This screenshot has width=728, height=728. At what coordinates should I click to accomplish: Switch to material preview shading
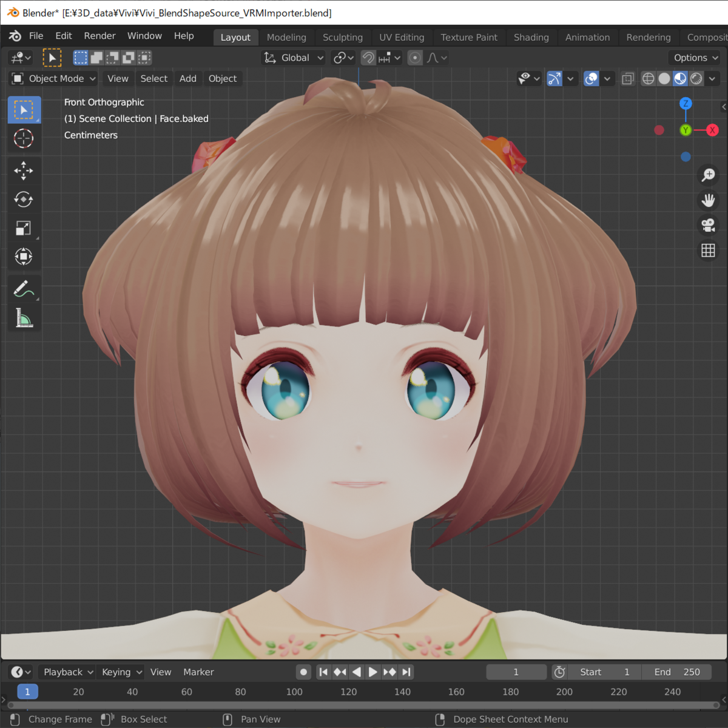[x=680, y=78]
